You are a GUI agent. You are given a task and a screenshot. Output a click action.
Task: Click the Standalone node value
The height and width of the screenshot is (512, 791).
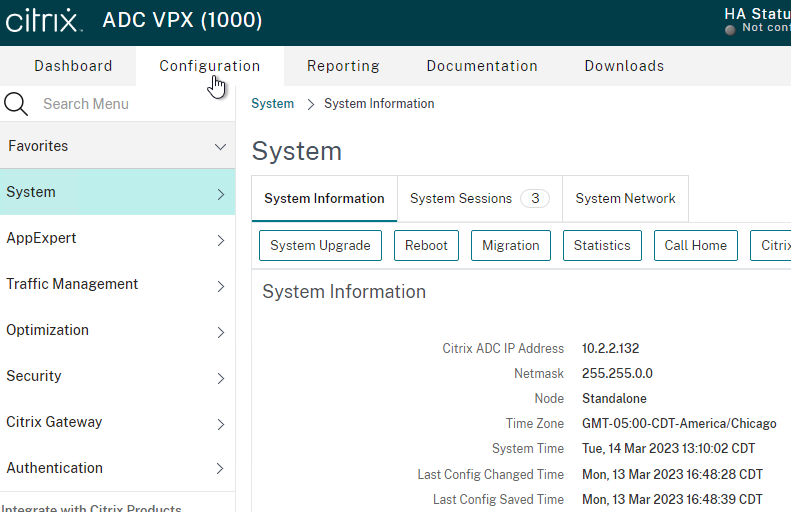pyautogui.click(x=614, y=399)
